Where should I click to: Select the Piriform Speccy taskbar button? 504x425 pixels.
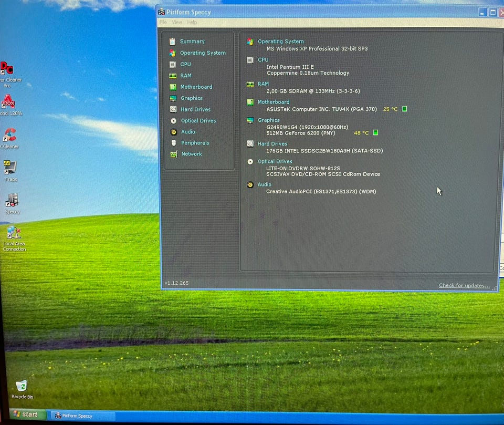[x=82, y=416]
